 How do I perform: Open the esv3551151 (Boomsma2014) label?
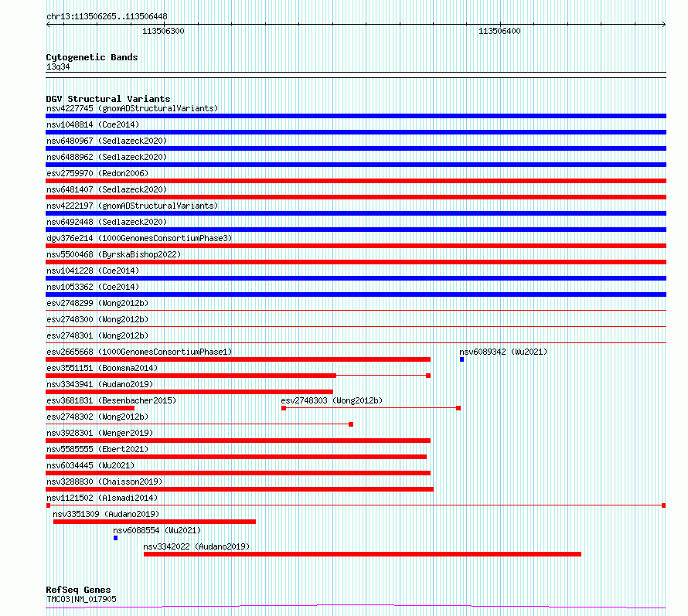[x=102, y=368]
